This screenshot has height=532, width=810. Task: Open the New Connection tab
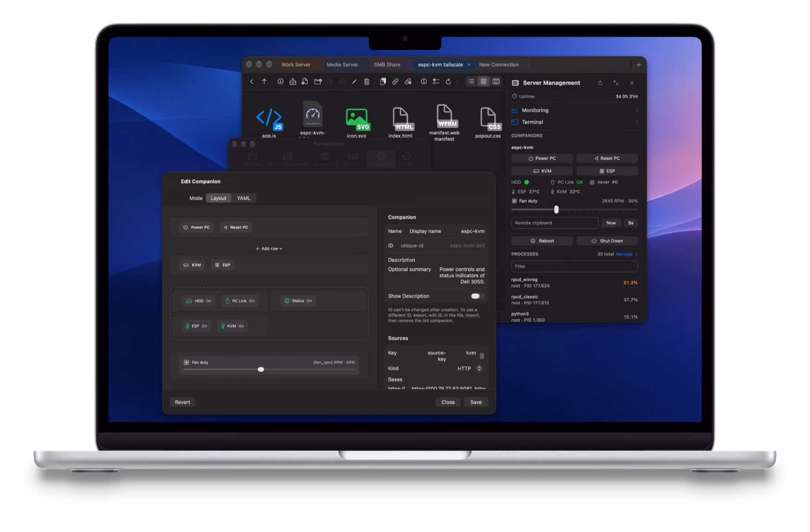(499, 65)
